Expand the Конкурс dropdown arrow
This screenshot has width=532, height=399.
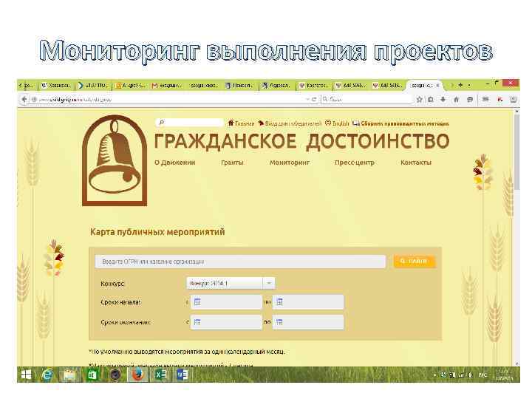(269, 283)
